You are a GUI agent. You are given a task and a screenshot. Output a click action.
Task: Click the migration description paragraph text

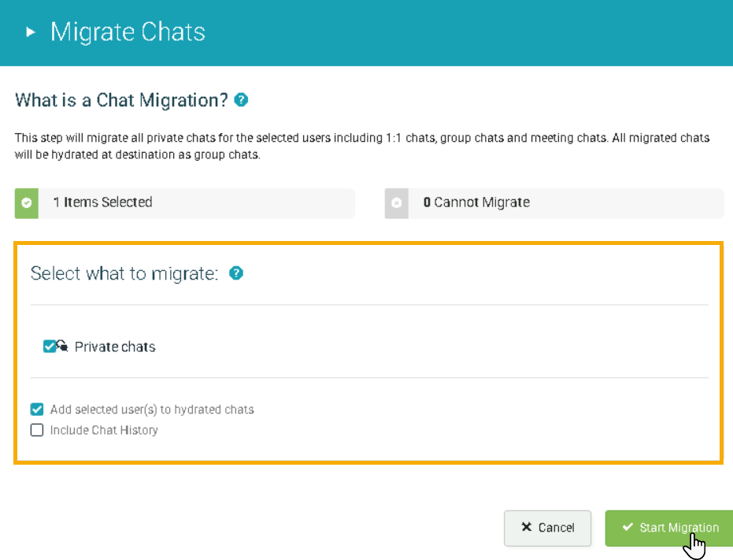[x=362, y=146]
